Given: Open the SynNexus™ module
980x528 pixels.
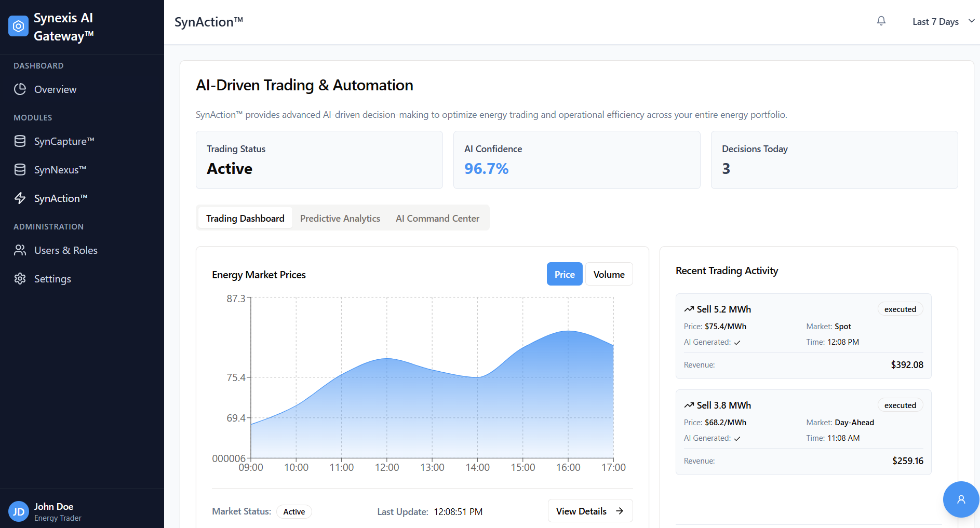Looking at the screenshot, I should [82, 170].
